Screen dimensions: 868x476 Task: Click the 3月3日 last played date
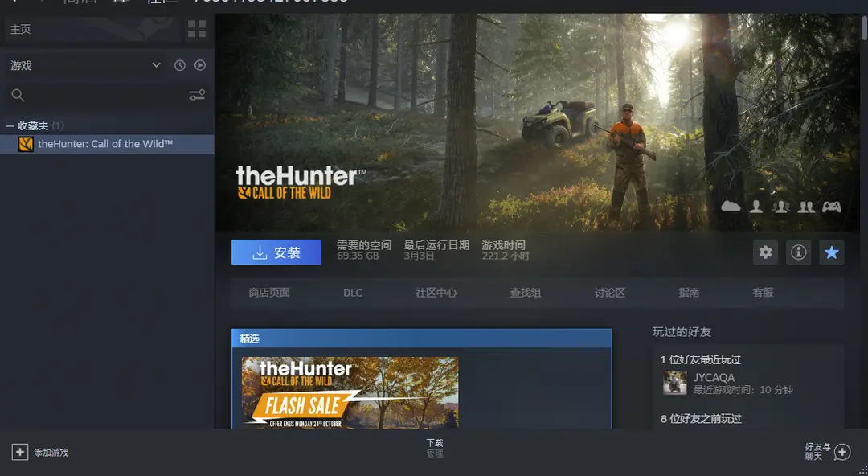[x=419, y=256]
